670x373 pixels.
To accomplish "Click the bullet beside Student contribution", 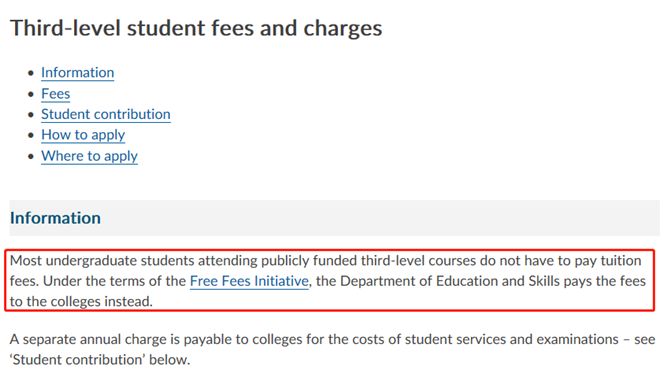I will [30, 115].
